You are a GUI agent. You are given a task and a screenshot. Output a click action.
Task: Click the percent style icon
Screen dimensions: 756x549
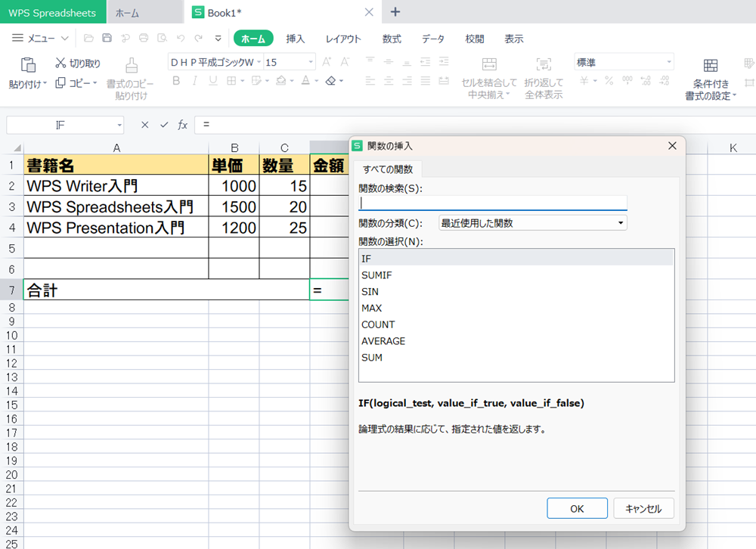(x=609, y=81)
